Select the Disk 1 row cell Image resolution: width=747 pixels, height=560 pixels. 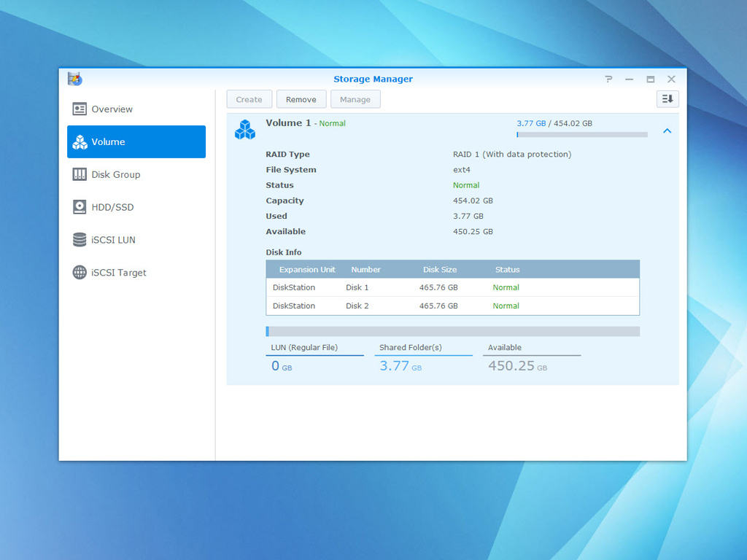(357, 287)
